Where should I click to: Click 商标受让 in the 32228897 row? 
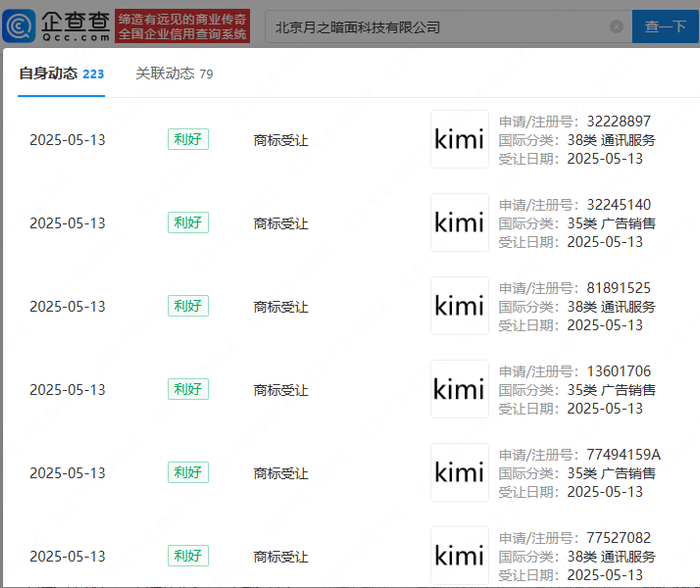pyautogui.click(x=281, y=140)
